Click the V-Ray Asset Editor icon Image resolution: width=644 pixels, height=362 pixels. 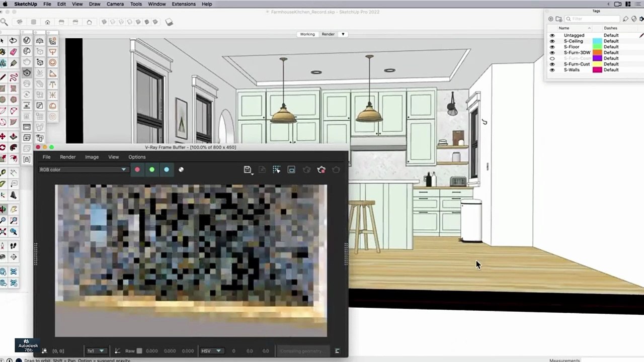(27, 41)
